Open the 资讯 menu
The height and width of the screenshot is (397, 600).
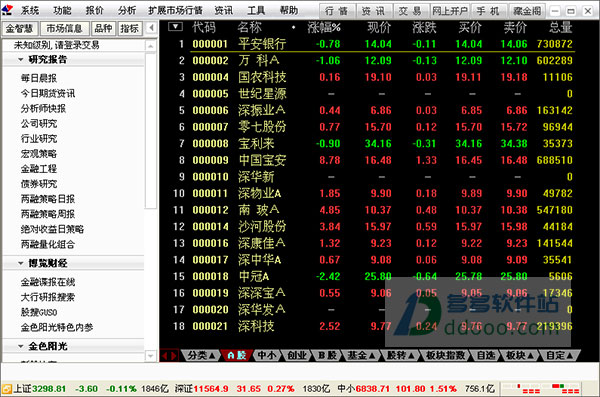[223, 10]
